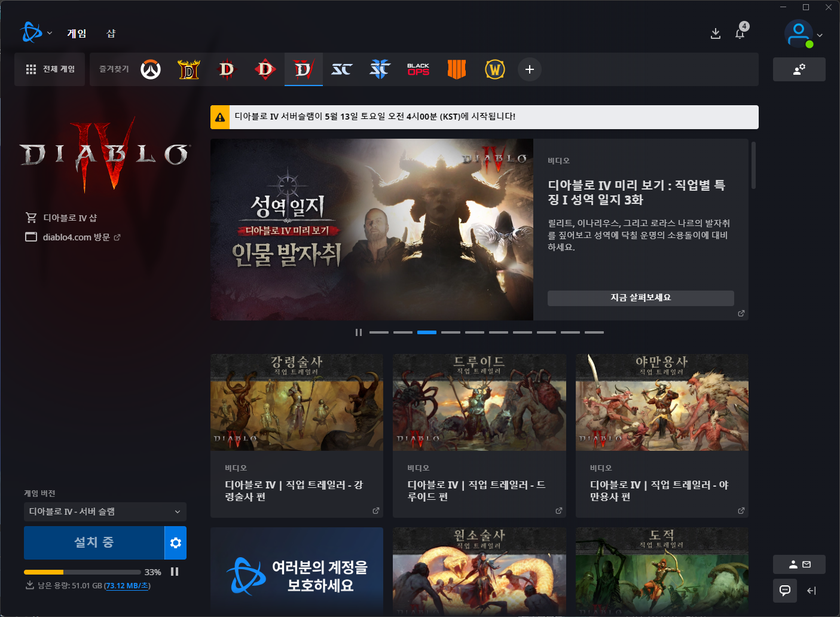Pause the installation download

pos(175,572)
